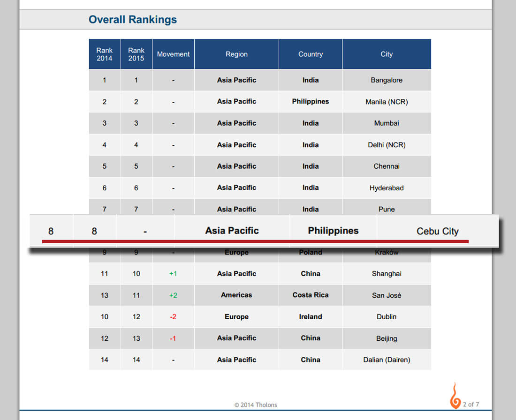
Task: Select the 'Bangalore' city cell
Action: 387,80
